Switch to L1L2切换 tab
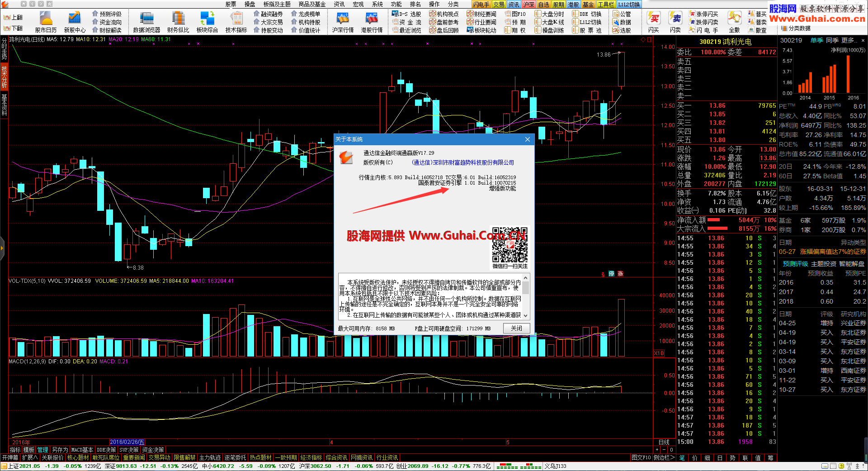 629,4
